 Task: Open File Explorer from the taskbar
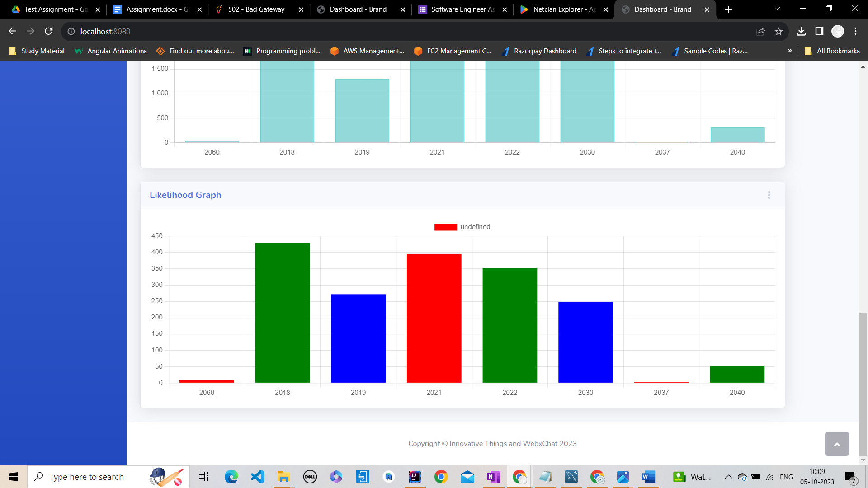point(283,477)
